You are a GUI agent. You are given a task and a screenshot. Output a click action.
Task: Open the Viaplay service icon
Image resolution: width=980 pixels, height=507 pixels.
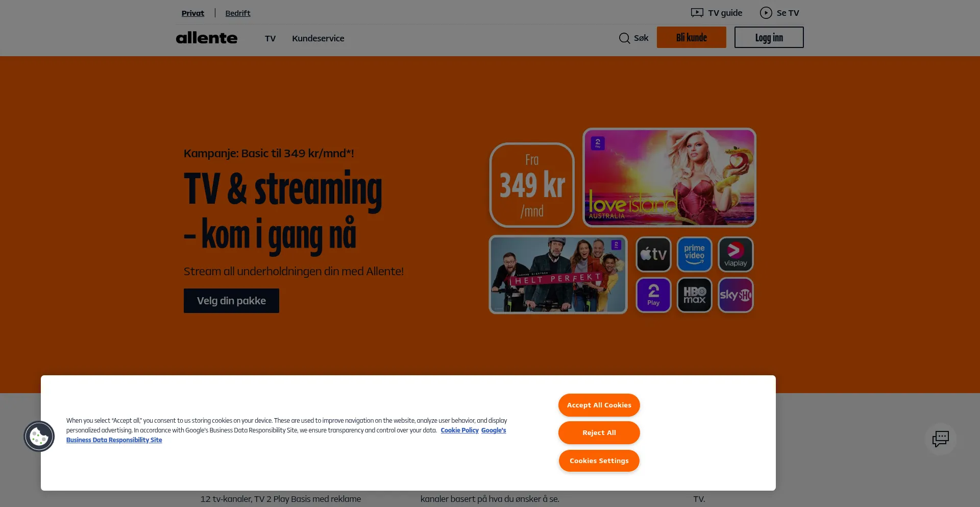[736, 254]
